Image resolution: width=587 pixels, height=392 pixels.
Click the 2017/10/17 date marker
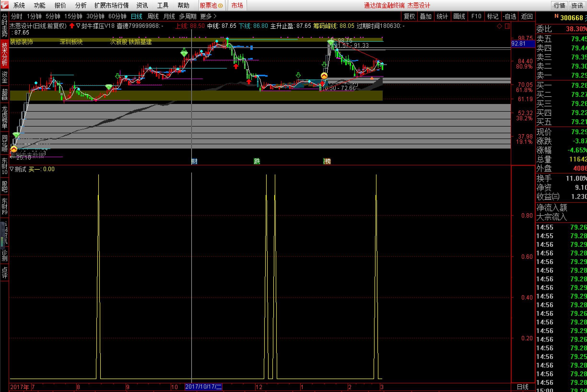203,387
